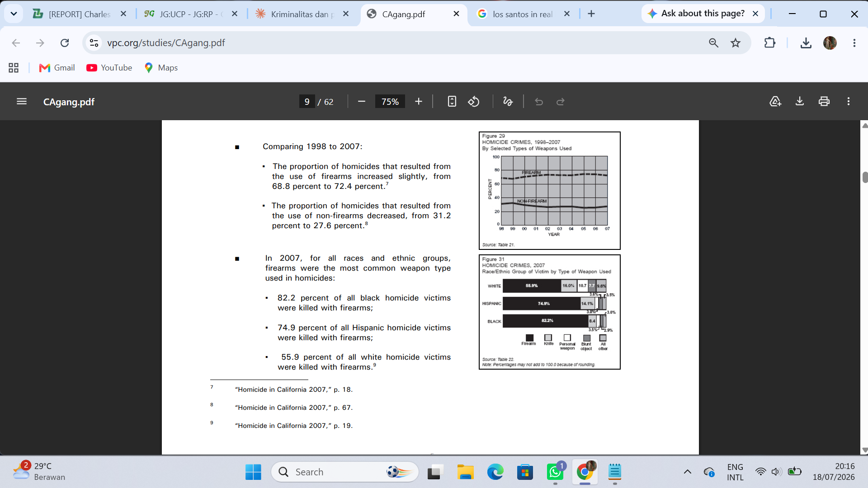
Task: Bookmark this page with star icon
Action: 736,43
